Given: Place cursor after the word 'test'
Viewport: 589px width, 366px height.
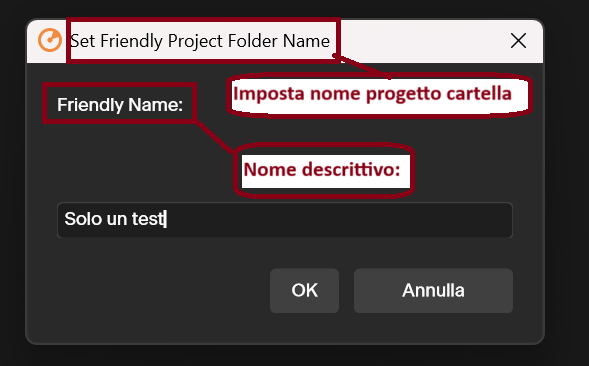Looking at the screenshot, I should [166, 219].
